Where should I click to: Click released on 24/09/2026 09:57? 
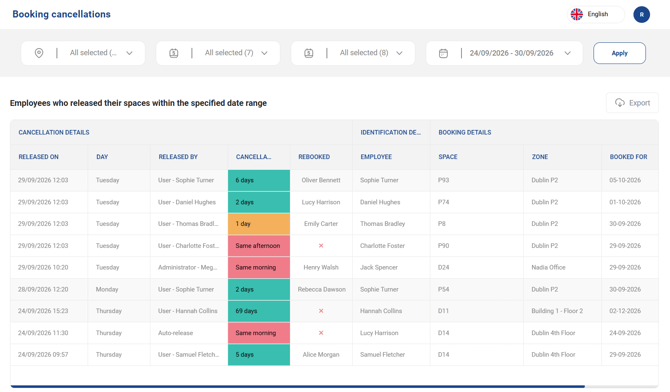click(43, 354)
